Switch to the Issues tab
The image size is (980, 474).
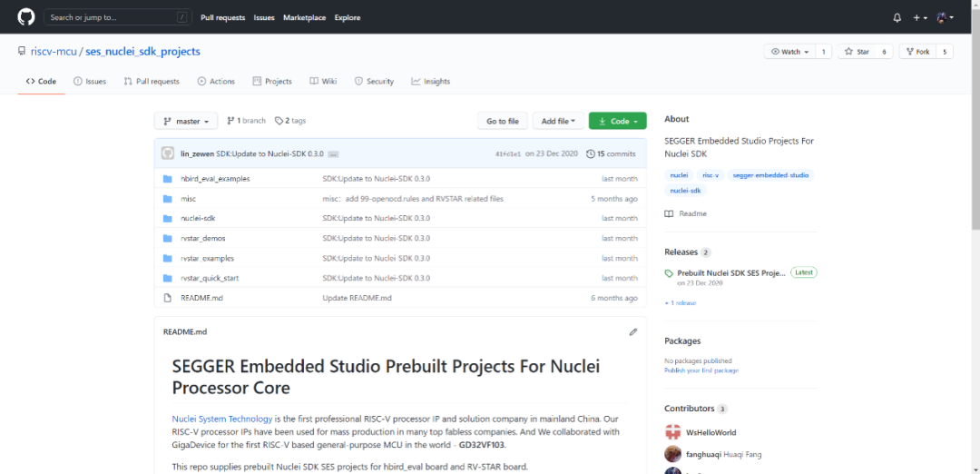(x=90, y=82)
